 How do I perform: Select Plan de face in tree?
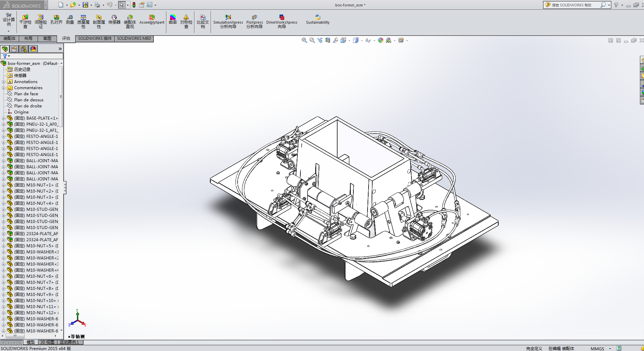(26, 94)
